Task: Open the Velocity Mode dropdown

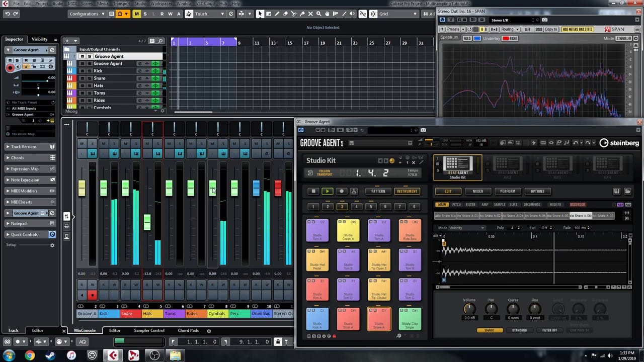Action: 467,228
